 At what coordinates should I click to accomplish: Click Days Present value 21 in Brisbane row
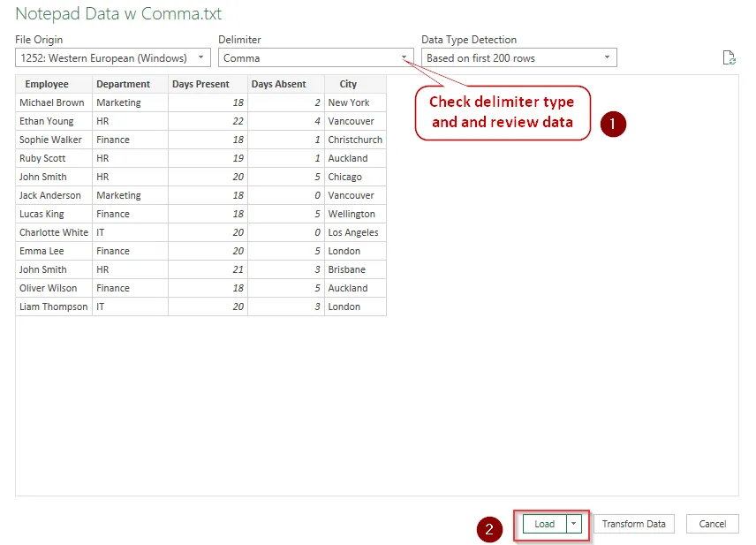pyautogui.click(x=208, y=269)
